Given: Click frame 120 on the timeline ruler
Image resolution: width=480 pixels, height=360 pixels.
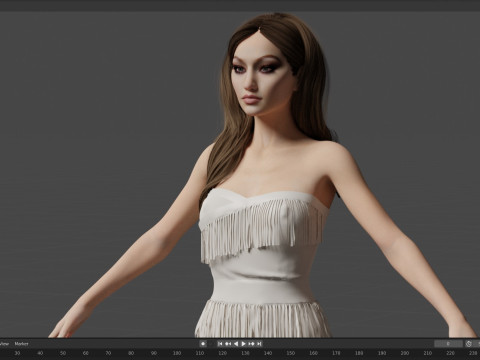Looking at the screenshot, I should click(x=222, y=353).
